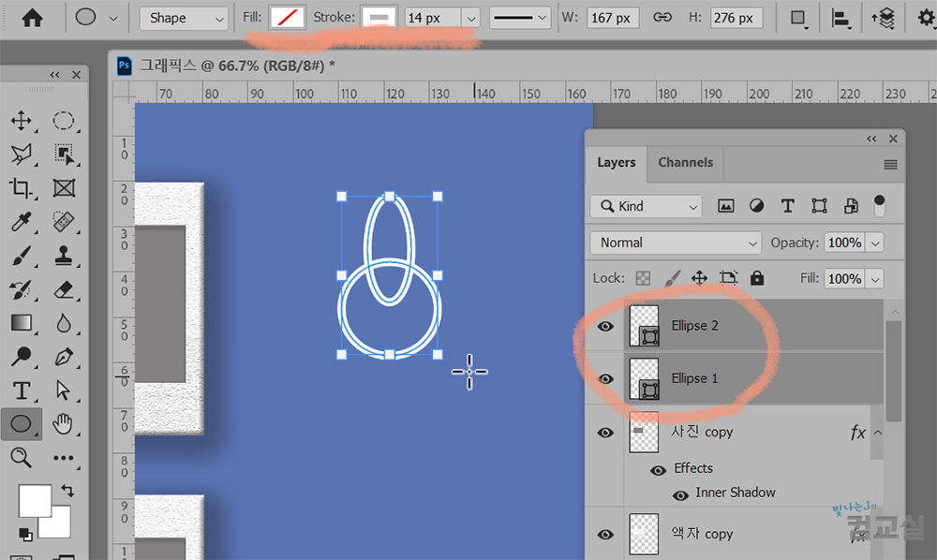Filter layers by type layers
Viewport: 937px width, 560px height.
(788, 206)
